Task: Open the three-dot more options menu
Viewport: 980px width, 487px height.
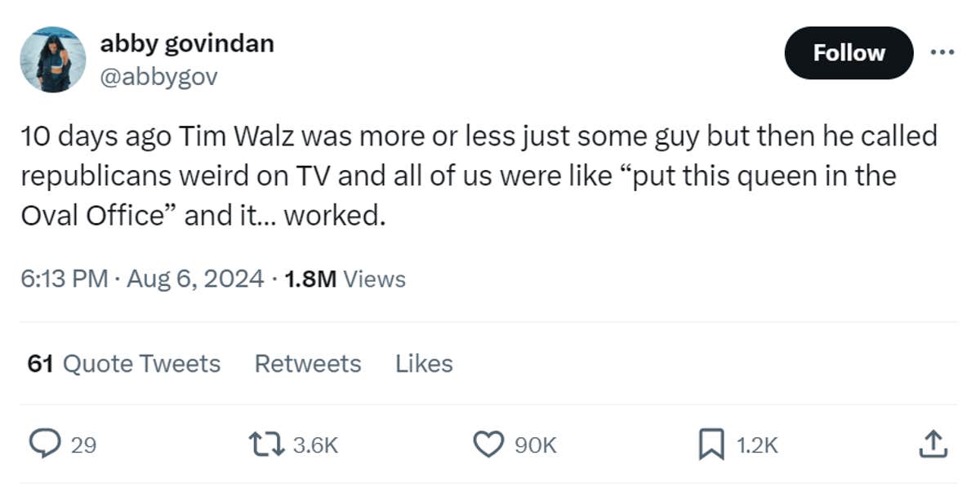Action: click(942, 52)
